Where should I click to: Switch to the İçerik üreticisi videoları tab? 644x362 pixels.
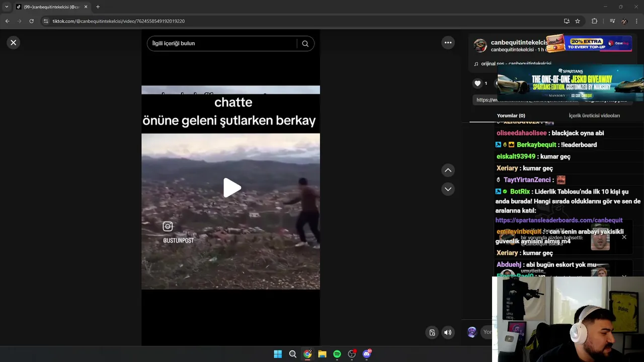[x=594, y=116]
